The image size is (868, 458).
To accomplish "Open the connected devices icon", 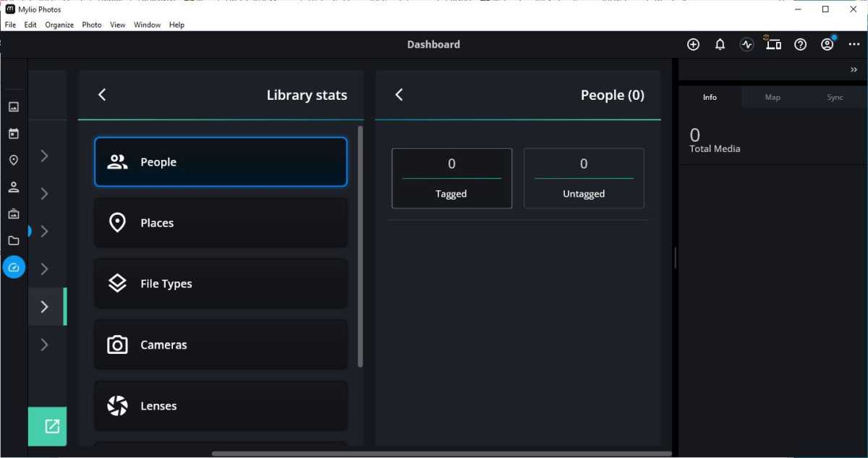I will pos(773,44).
